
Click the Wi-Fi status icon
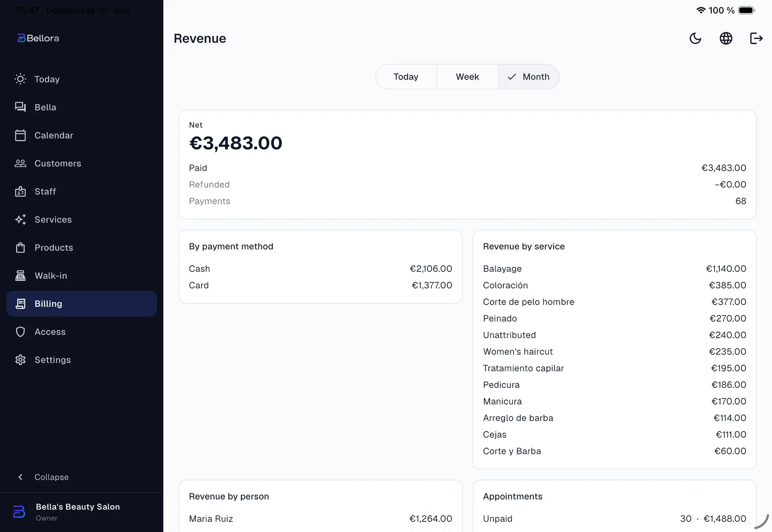[701, 10]
